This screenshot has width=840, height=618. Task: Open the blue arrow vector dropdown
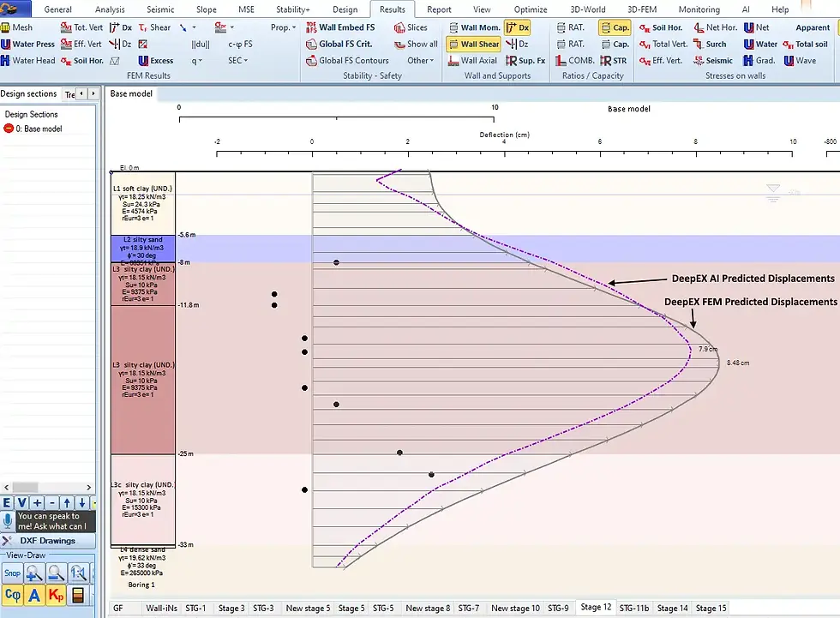click(x=188, y=27)
